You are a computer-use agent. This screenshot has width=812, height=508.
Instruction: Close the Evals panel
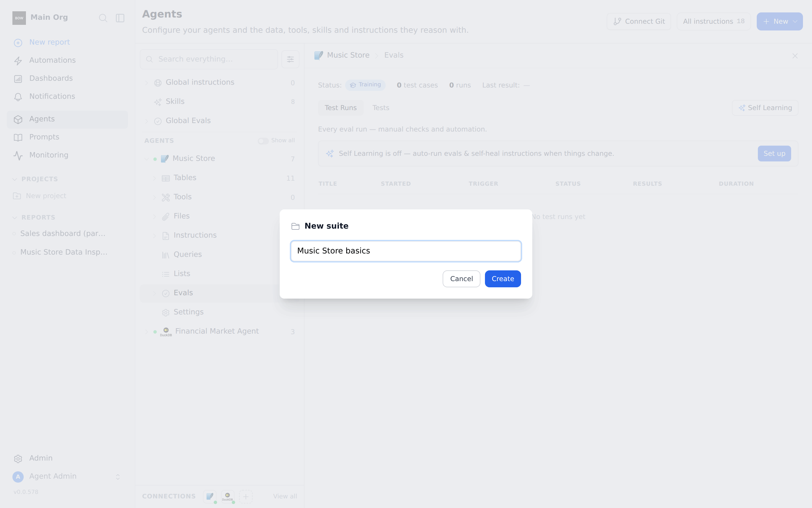[x=795, y=56]
